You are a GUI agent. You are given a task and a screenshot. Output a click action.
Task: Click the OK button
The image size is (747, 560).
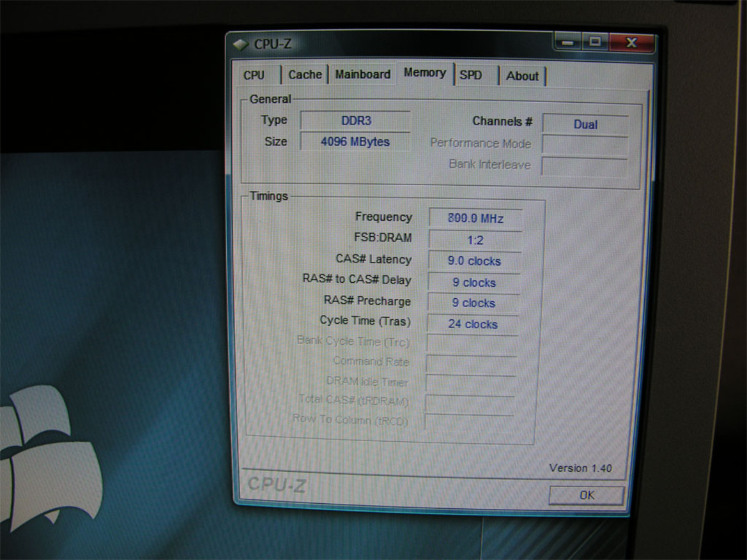click(x=587, y=496)
